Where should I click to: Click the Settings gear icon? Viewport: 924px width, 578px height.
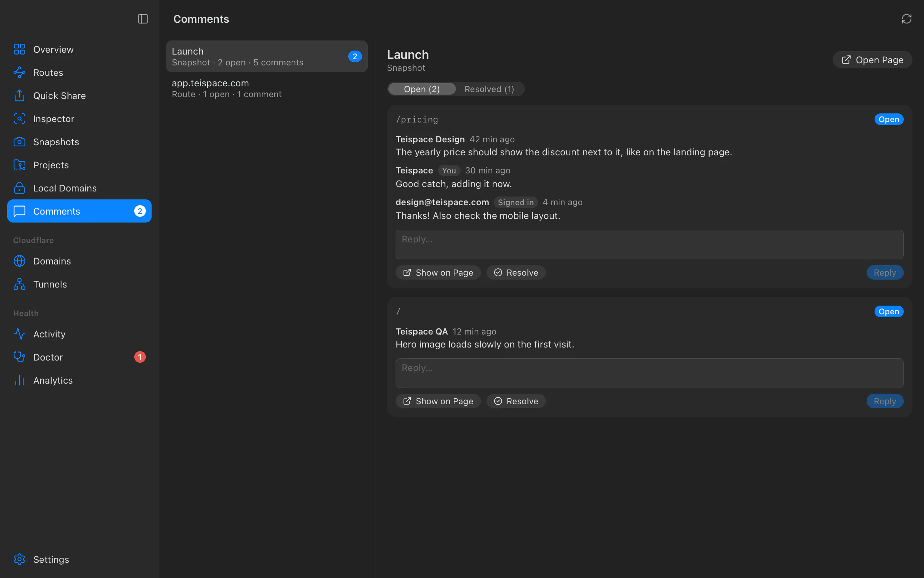pos(19,559)
